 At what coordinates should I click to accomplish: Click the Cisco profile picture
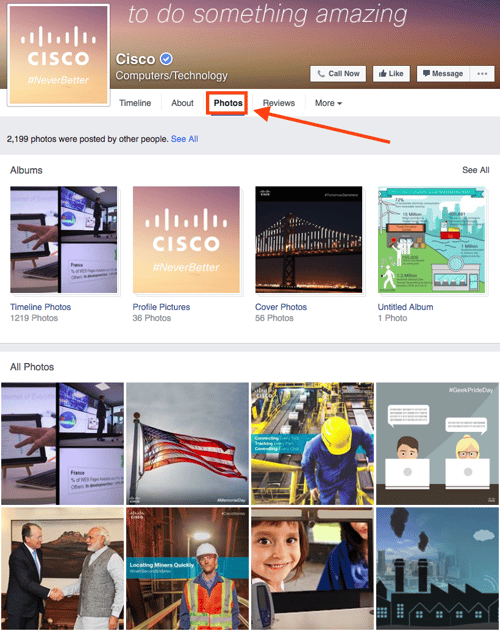59,54
